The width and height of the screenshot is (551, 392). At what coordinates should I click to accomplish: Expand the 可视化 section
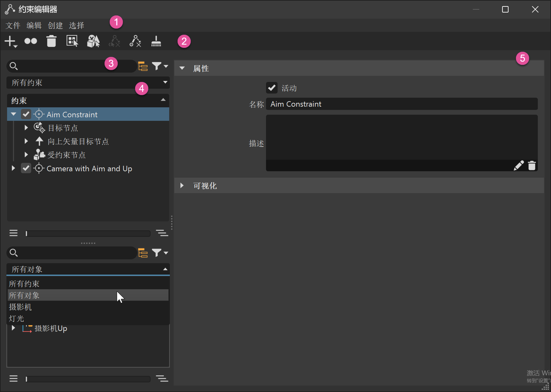(x=182, y=185)
